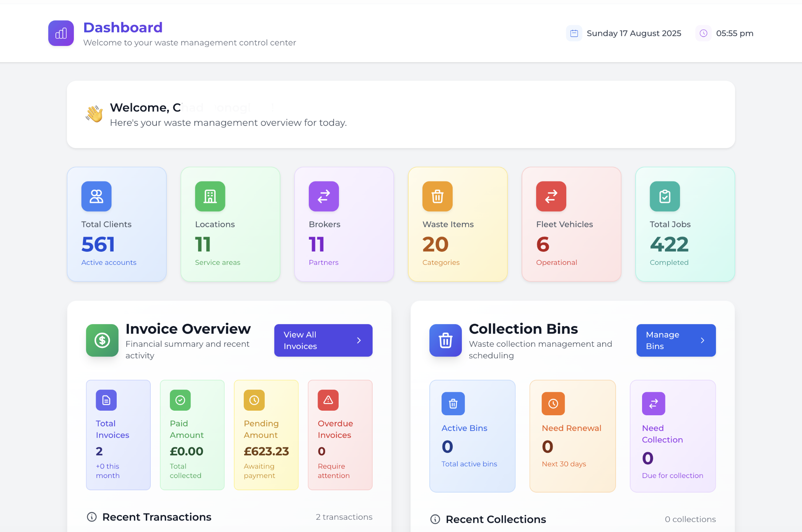Open the Need Renewal bins card
Image resolution: width=802 pixels, height=532 pixels.
coord(572,436)
